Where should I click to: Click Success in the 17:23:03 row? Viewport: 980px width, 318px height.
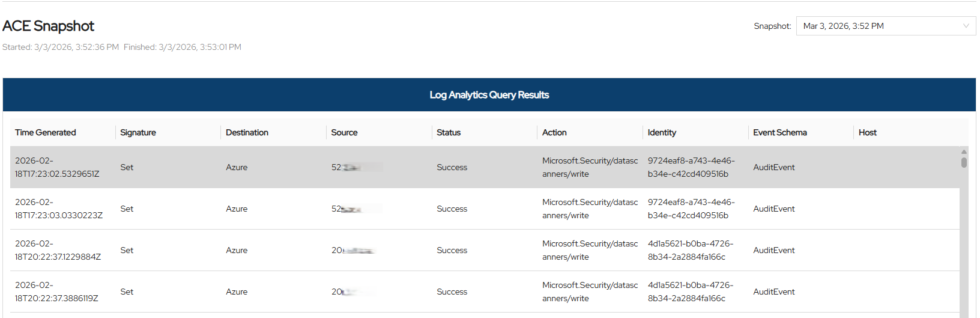coord(452,209)
